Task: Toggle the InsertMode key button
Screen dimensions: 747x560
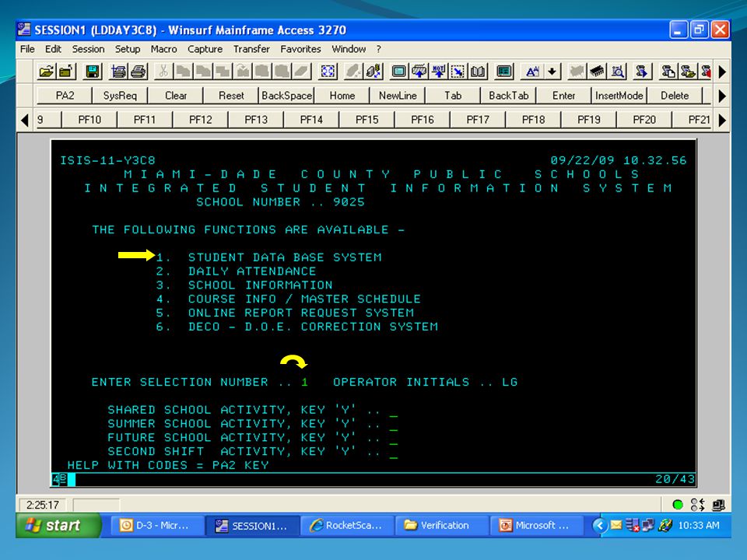Action: click(x=619, y=96)
